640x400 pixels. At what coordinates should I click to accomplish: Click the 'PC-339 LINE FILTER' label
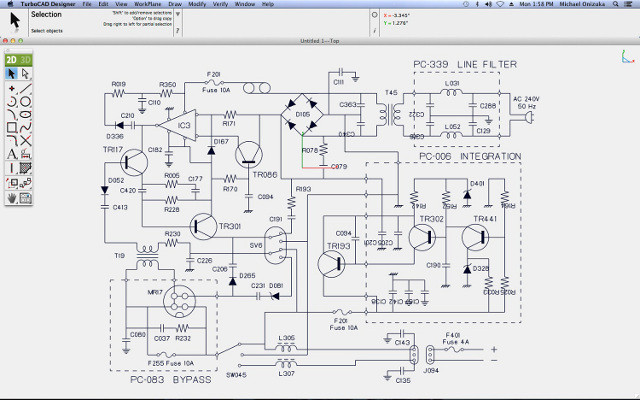pos(465,64)
